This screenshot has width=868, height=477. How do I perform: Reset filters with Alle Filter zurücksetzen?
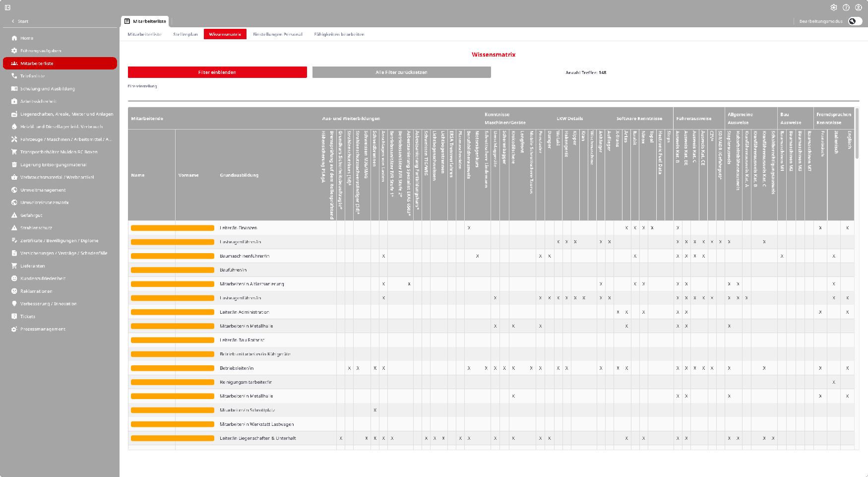(401, 72)
